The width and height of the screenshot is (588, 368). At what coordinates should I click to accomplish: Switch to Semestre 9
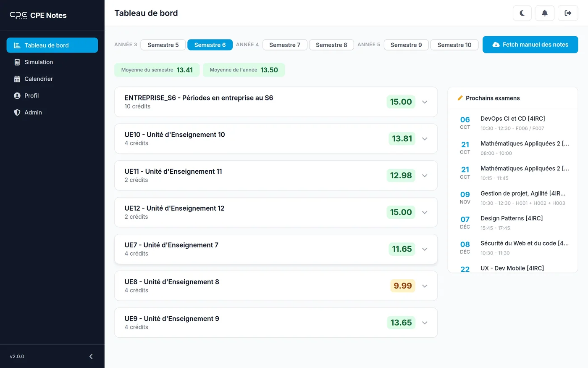[x=406, y=45]
